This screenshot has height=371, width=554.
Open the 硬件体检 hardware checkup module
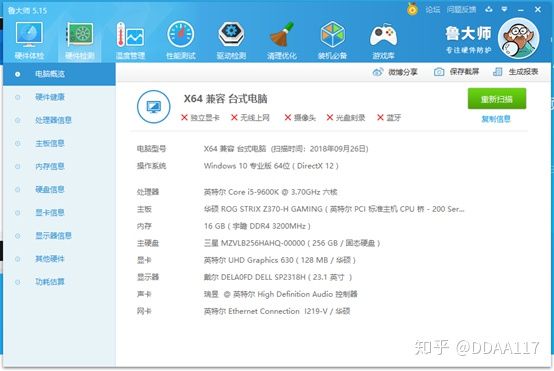tap(29, 40)
